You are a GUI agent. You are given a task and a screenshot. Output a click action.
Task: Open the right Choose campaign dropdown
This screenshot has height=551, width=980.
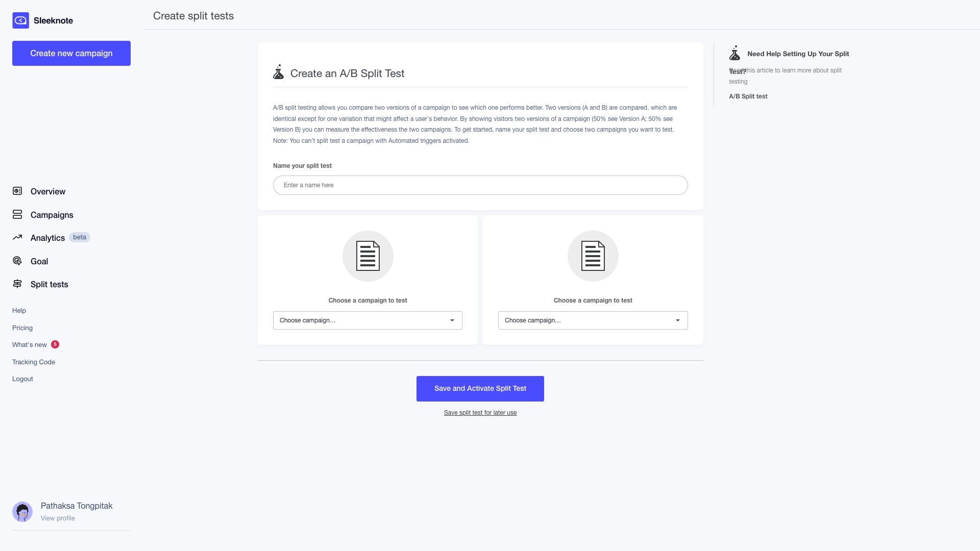pos(593,320)
